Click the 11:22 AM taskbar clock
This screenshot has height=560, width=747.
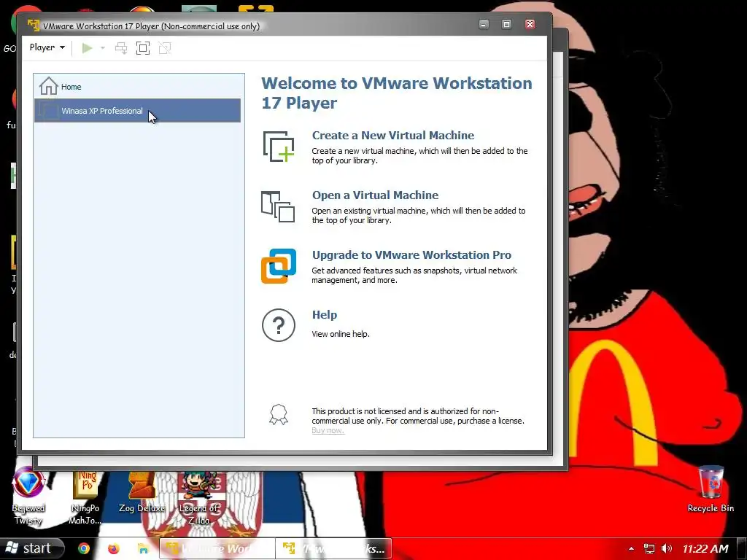tap(705, 548)
